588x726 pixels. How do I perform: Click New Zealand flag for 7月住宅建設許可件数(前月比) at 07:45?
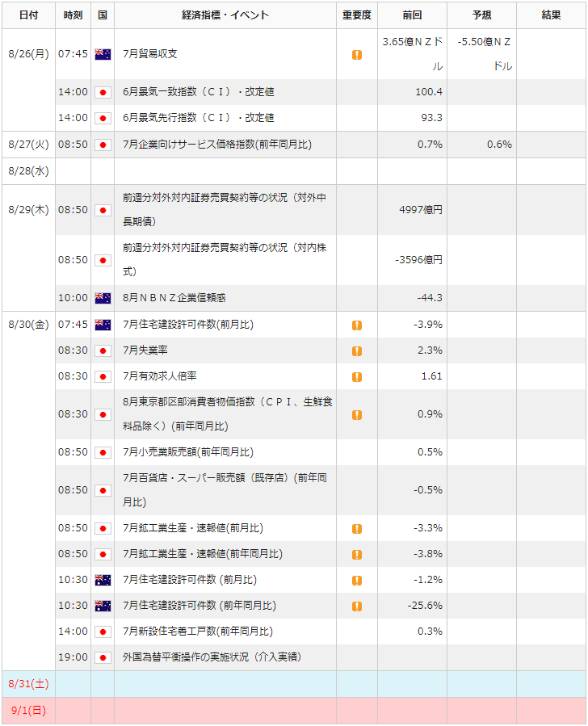point(103,325)
